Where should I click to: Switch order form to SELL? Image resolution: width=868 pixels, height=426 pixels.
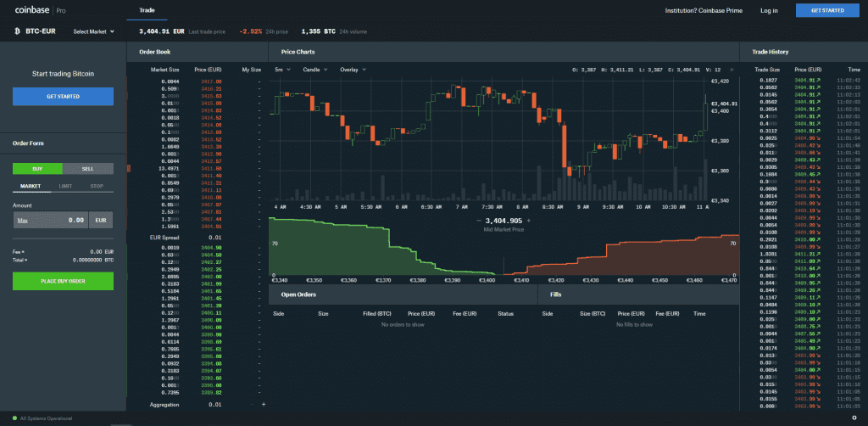coord(88,169)
